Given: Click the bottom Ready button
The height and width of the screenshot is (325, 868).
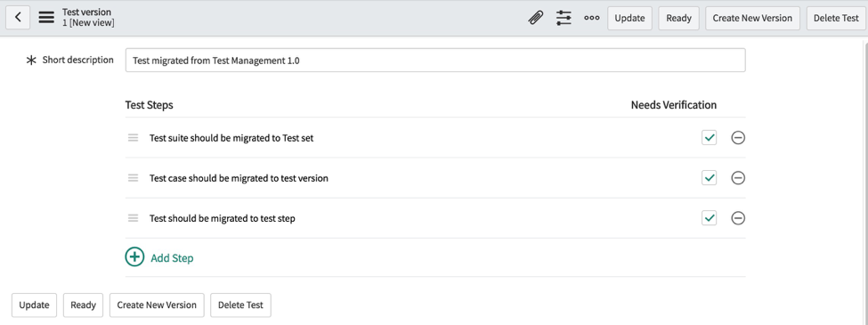Looking at the screenshot, I should 83,305.
